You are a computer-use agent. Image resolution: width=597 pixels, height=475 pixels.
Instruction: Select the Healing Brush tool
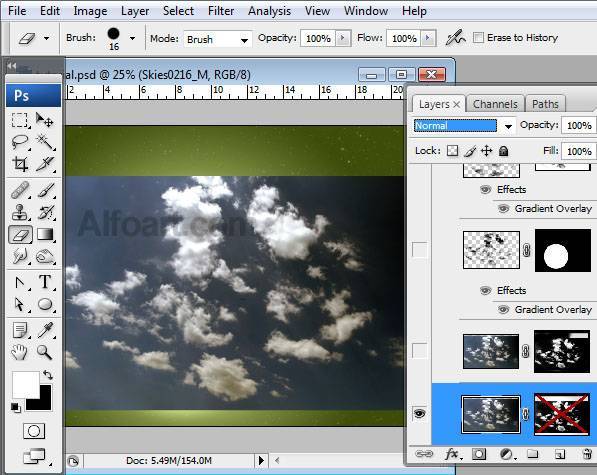coord(20,190)
